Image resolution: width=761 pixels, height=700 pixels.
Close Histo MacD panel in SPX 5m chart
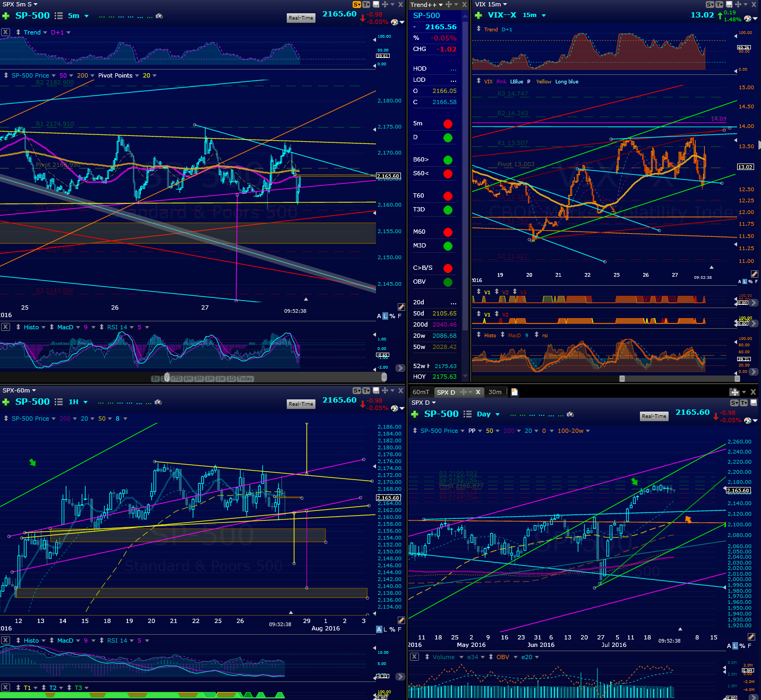[x=5, y=327]
